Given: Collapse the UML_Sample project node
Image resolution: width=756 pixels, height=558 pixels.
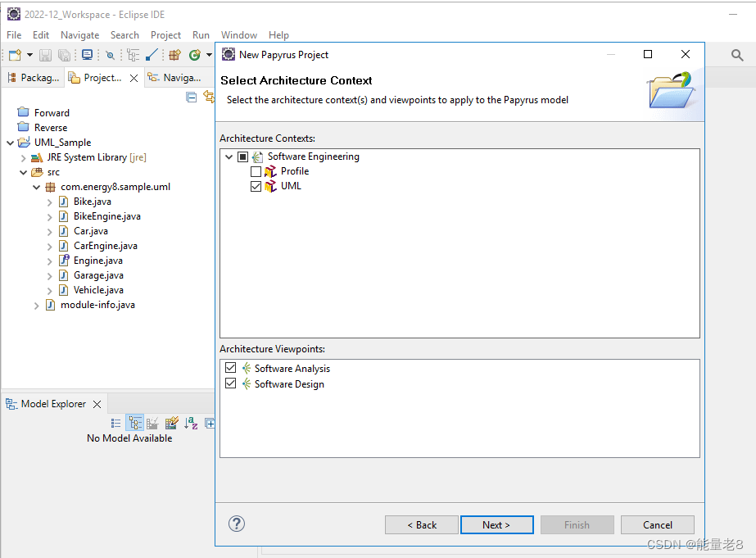Looking at the screenshot, I should 10,143.
